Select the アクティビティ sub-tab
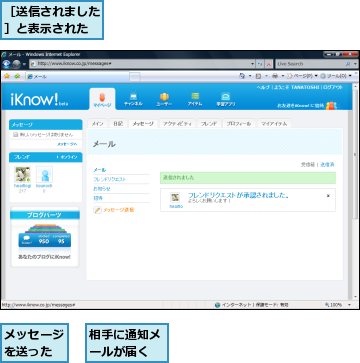This screenshot has width=360, height=363. 177,124
